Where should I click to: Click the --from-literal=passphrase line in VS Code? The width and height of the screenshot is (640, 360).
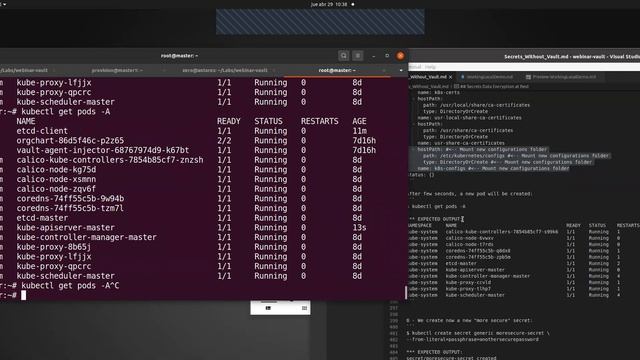[x=473, y=339]
